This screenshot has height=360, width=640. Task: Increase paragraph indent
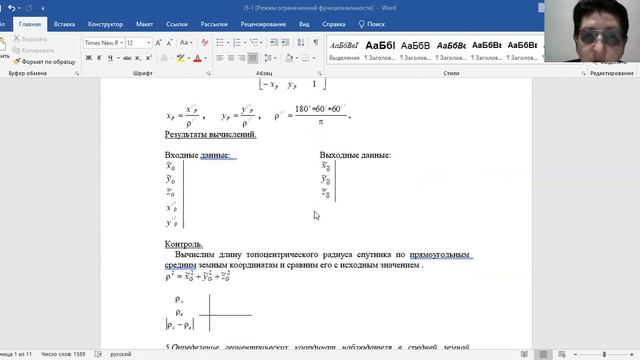(x=285, y=42)
